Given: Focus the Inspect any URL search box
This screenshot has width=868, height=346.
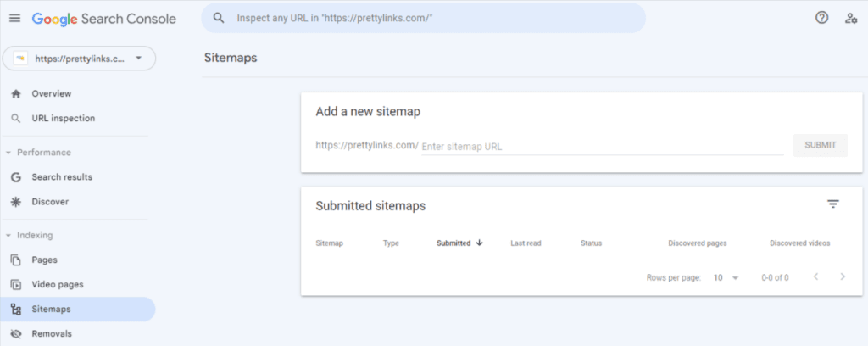Looking at the screenshot, I should click(424, 18).
